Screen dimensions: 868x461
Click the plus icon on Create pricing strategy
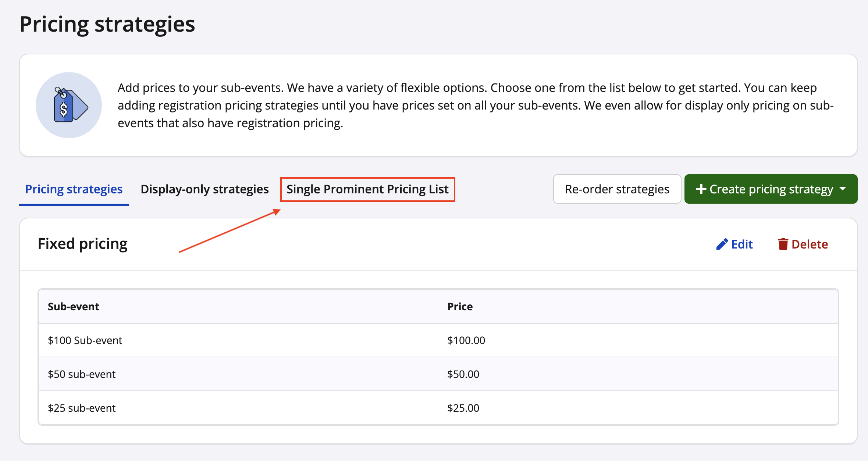701,189
